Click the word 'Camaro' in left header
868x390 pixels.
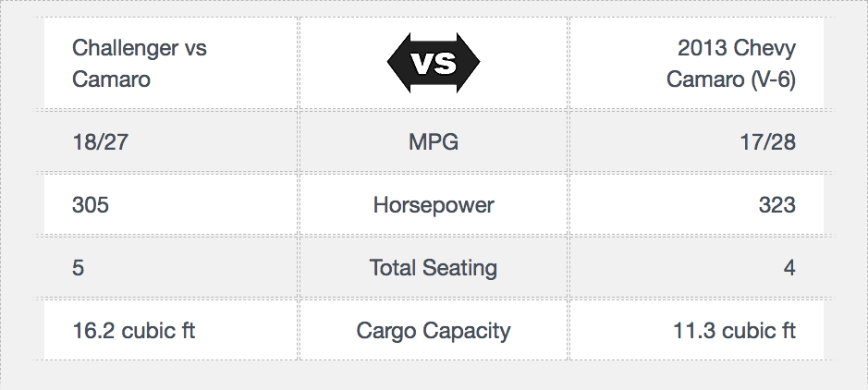click(111, 79)
